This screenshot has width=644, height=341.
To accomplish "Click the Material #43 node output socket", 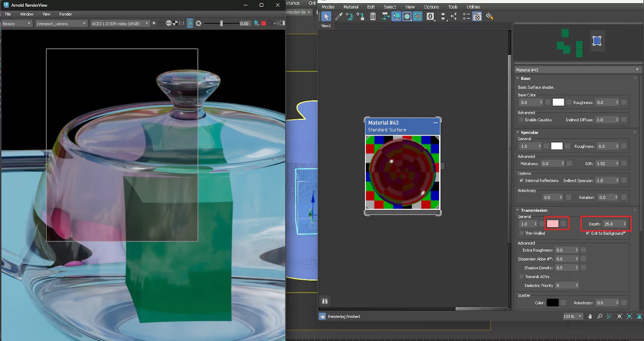I will [x=442, y=166].
